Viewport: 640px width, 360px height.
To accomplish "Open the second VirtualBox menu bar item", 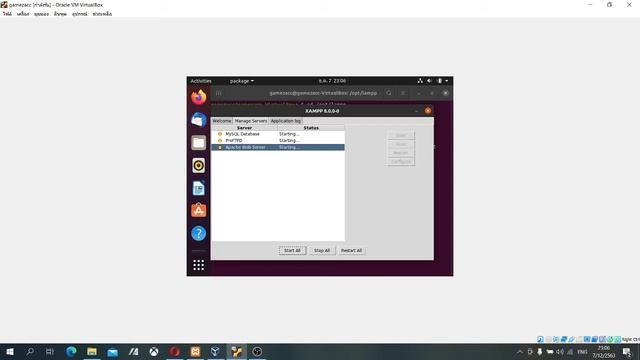I will 23,14.
